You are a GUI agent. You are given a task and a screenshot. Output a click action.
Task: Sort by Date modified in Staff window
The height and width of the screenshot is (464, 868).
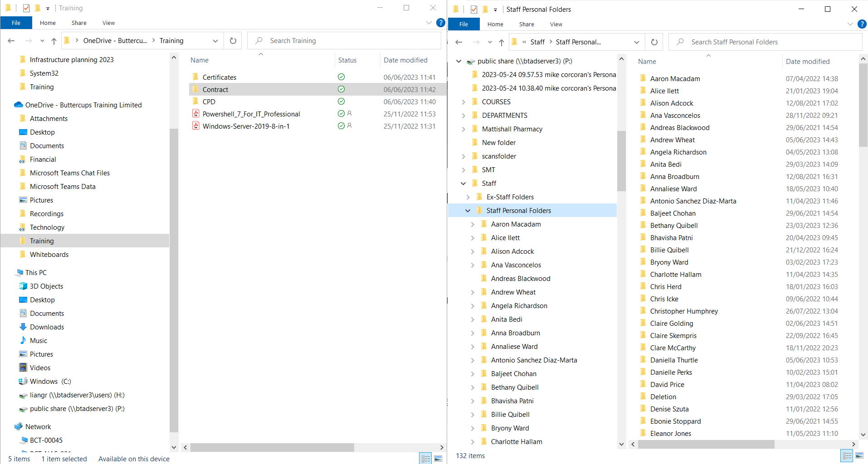(807, 62)
